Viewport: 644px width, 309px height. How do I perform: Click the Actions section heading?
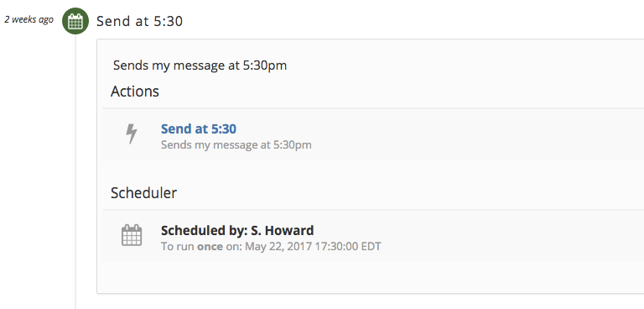(x=135, y=91)
